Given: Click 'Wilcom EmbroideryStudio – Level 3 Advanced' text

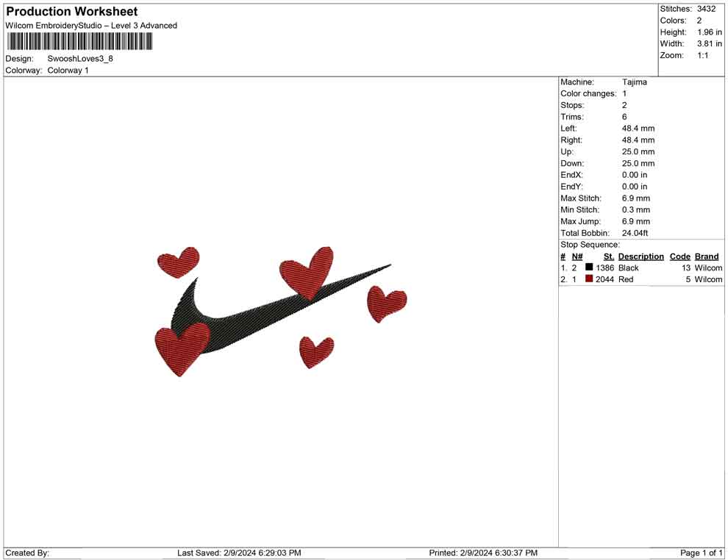Looking at the screenshot, I should tap(91, 26).
